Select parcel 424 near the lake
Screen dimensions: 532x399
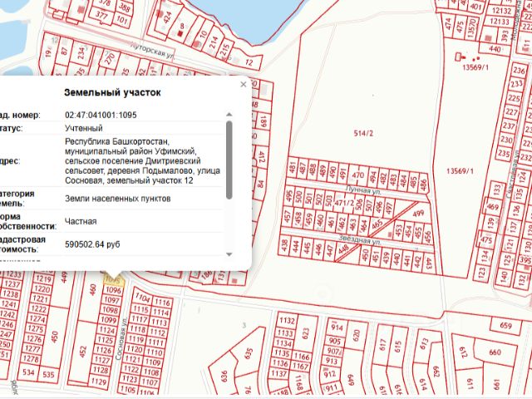pos(167,17)
